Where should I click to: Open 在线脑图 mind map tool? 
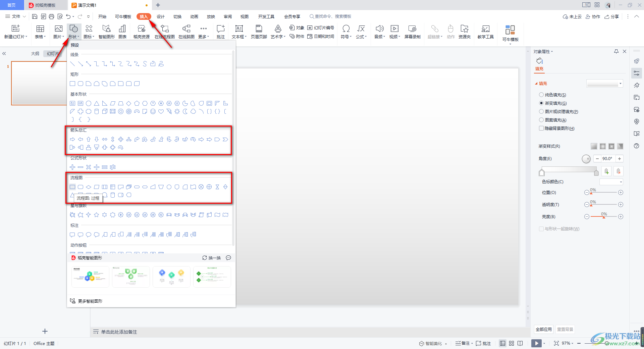186,32
